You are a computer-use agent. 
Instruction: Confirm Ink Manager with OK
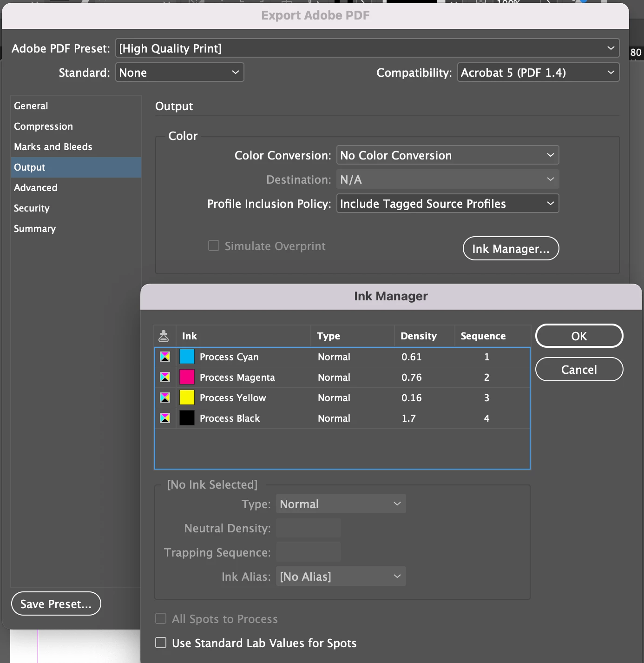pyautogui.click(x=579, y=336)
